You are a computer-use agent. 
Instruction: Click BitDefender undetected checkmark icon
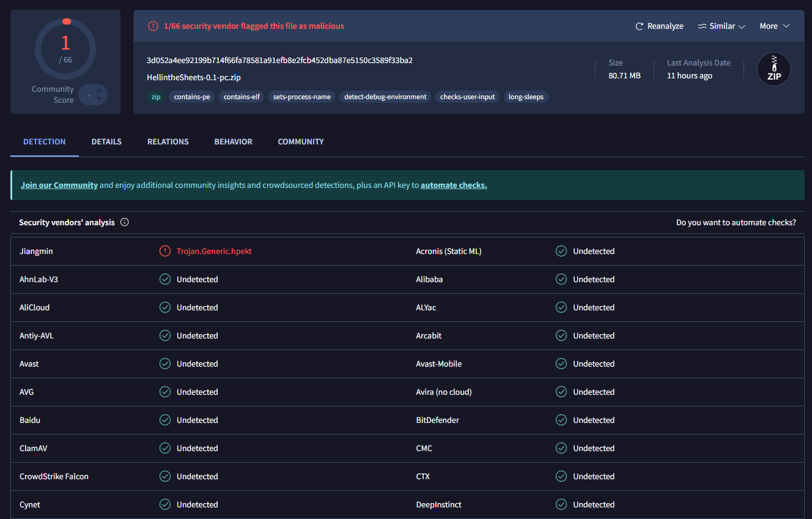tap(561, 420)
